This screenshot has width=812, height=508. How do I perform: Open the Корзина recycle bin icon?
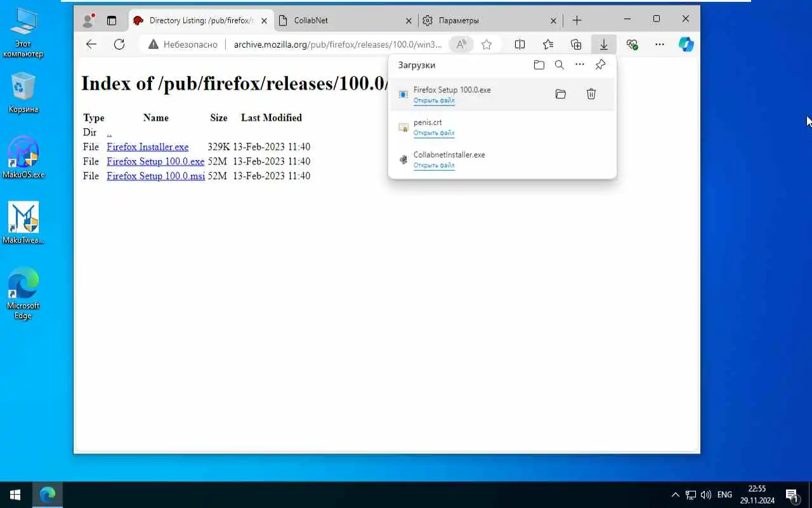(23, 93)
